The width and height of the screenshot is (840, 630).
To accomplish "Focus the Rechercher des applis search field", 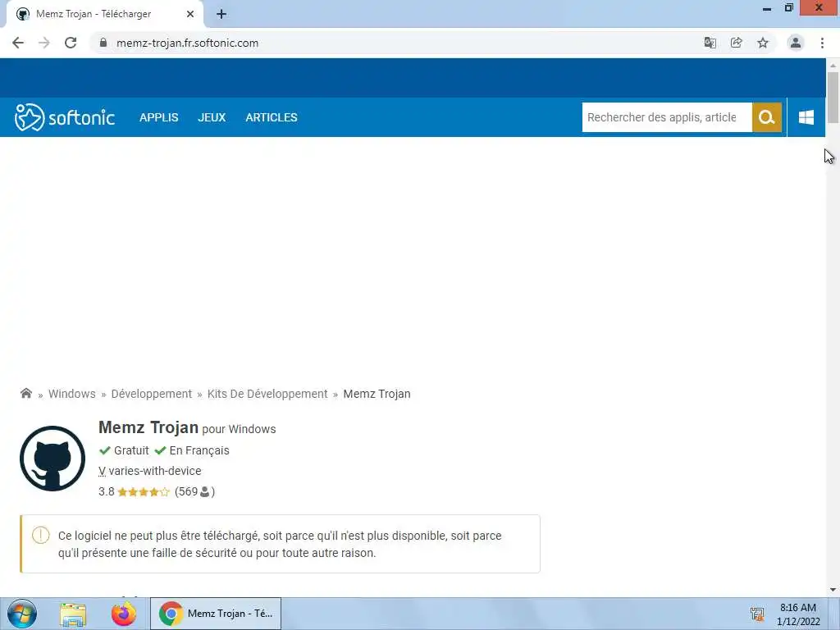I will 667,117.
